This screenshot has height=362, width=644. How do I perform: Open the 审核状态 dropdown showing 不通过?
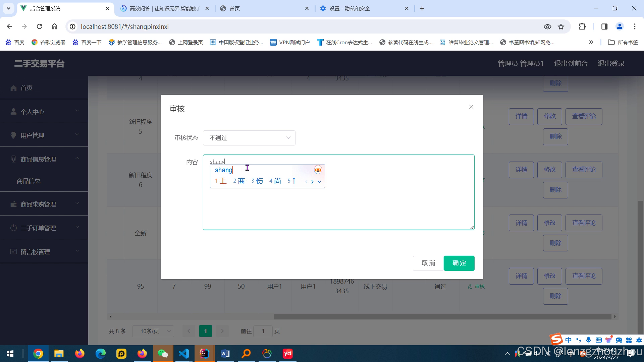click(x=249, y=138)
